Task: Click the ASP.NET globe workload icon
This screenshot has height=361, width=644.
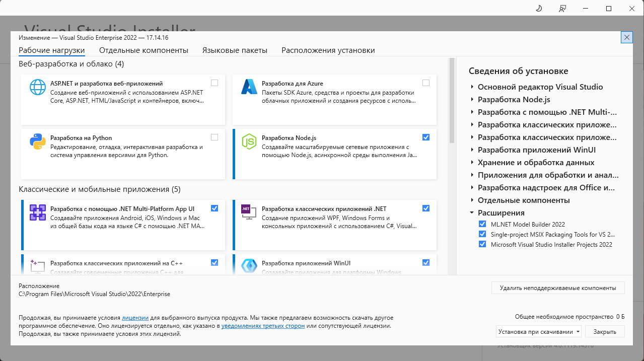Action: pos(38,87)
